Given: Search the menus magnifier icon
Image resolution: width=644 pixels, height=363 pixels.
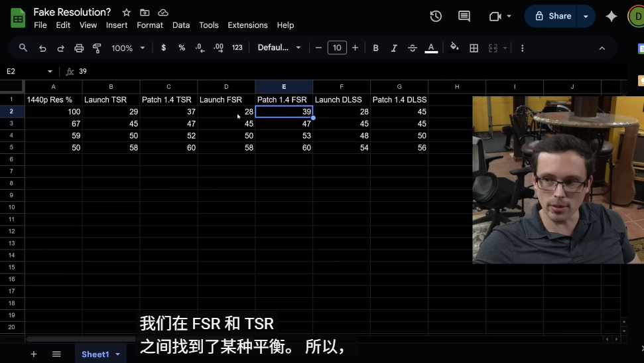Looking at the screenshot, I should pyautogui.click(x=23, y=48).
